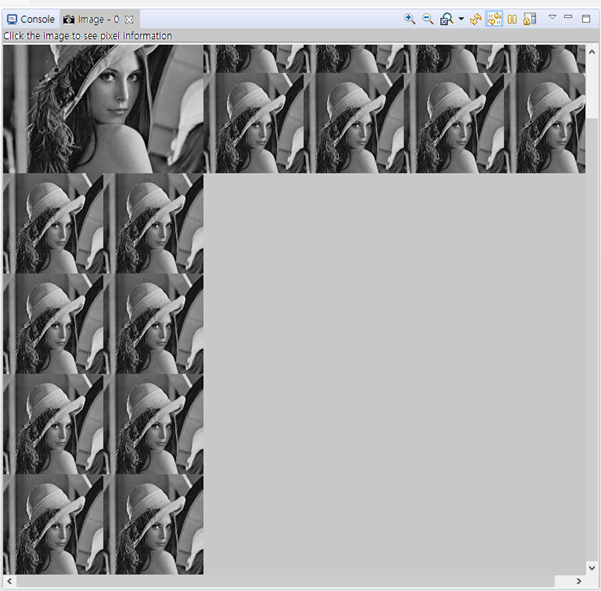601x591 pixels.
Task: Click scroll up arrow on vertical scrollbar
Action: pos(591,52)
